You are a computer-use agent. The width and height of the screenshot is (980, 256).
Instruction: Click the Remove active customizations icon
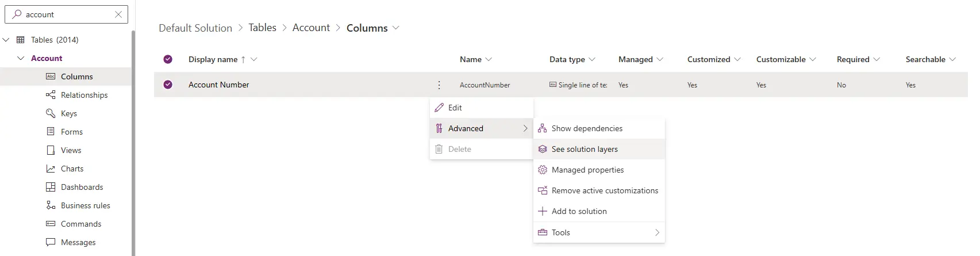pyautogui.click(x=542, y=190)
